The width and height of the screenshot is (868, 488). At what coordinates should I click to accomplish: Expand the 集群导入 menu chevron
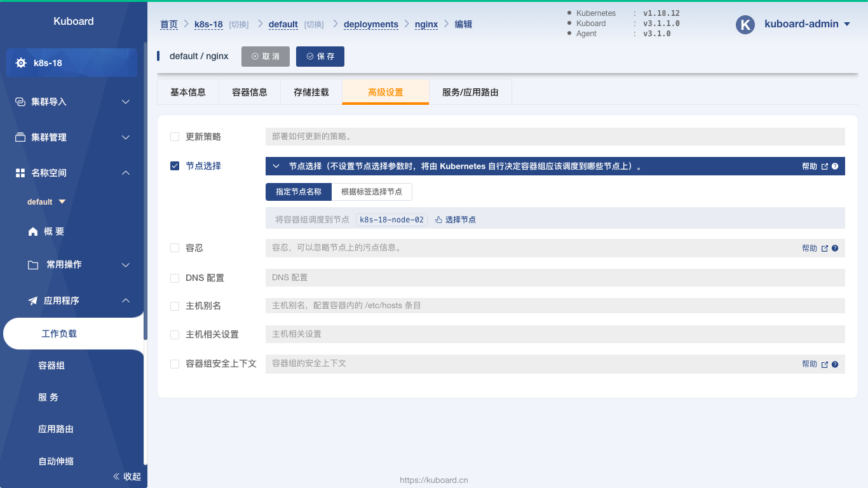(126, 102)
